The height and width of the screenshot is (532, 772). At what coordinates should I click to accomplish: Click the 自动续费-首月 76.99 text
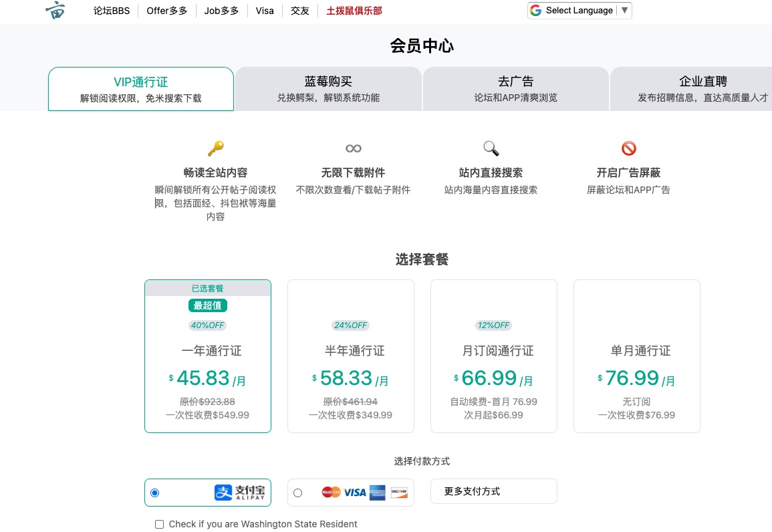pos(494,402)
